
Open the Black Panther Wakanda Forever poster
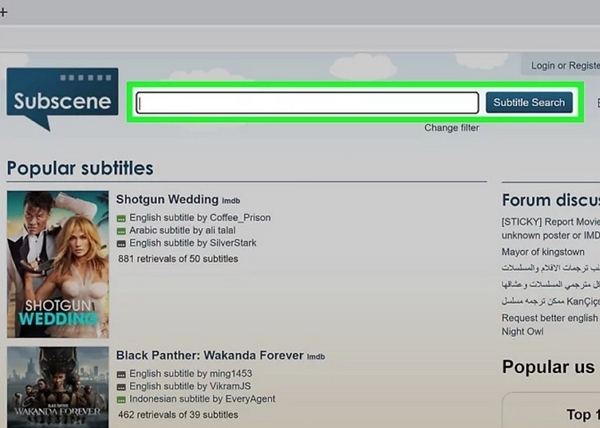click(58, 387)
